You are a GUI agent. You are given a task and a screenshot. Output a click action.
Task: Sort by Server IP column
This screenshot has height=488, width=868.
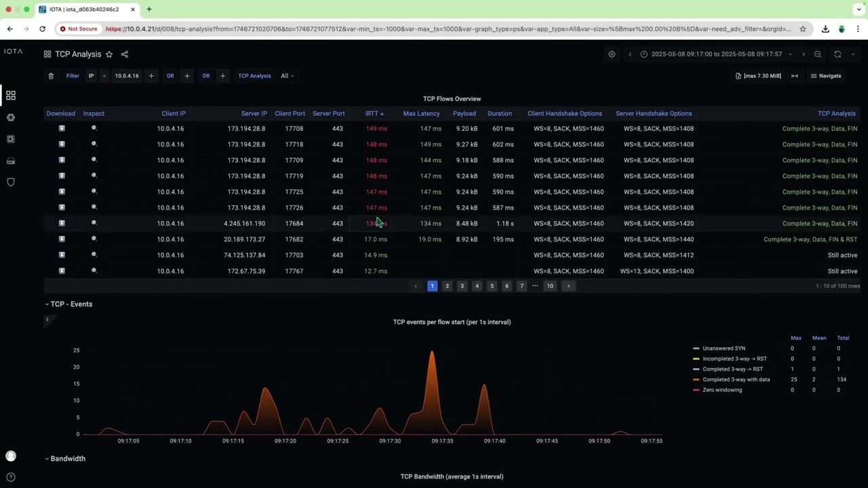[x=254, y=113]
